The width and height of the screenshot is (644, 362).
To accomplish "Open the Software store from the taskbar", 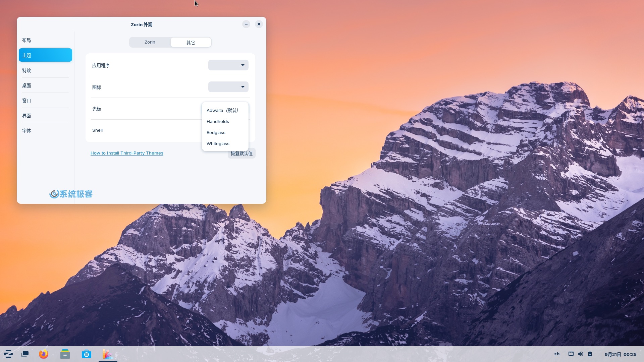I will 87,354.
